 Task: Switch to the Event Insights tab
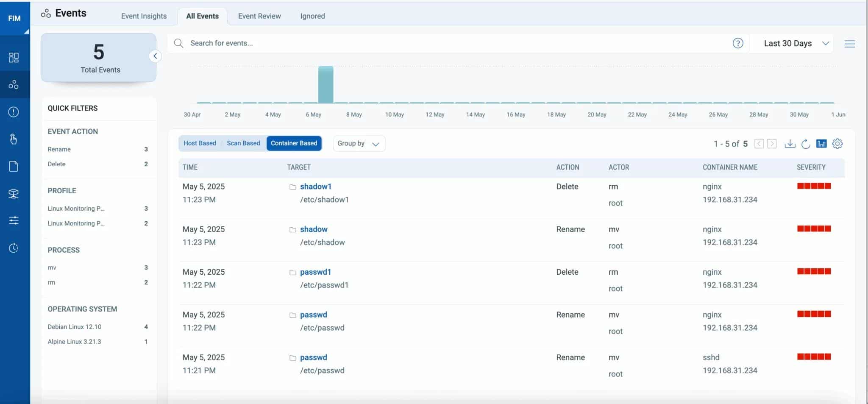pos(144,16)
